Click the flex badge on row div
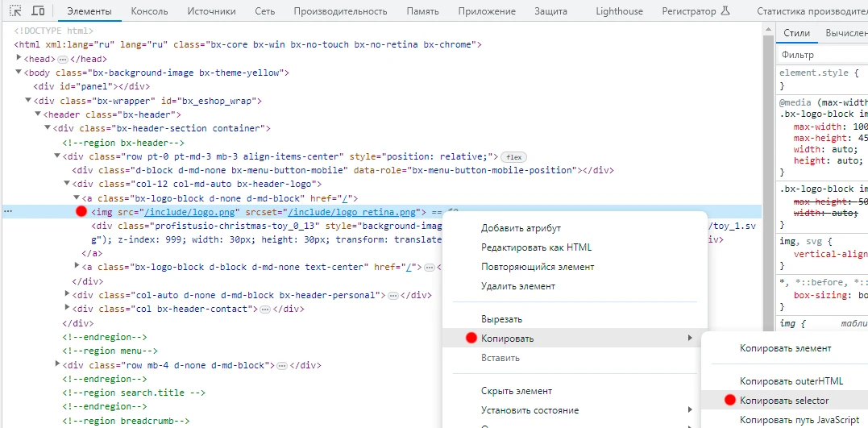Screen dimensions: 868x428 pyautogui.click(x=513, y=156)
